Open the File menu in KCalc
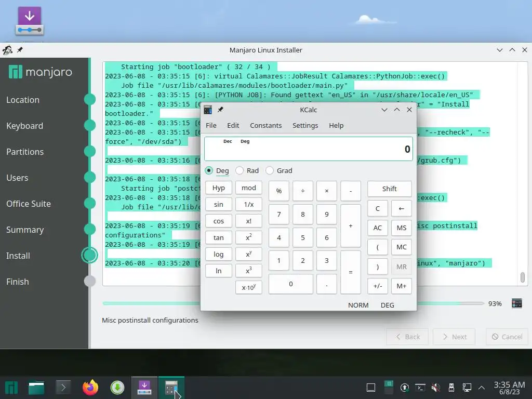 (x=211, y=126)
